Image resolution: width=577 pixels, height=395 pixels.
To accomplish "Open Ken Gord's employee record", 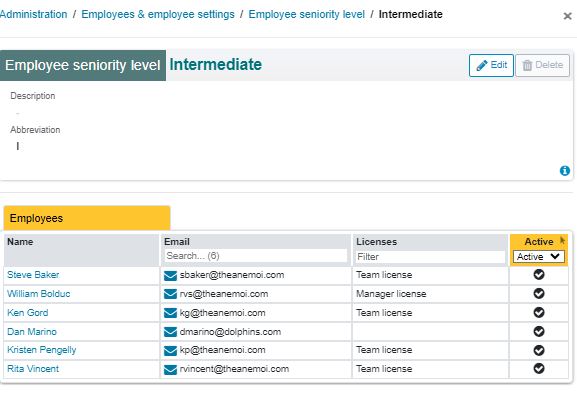I will pyautogui.click(x=28, y=313).
